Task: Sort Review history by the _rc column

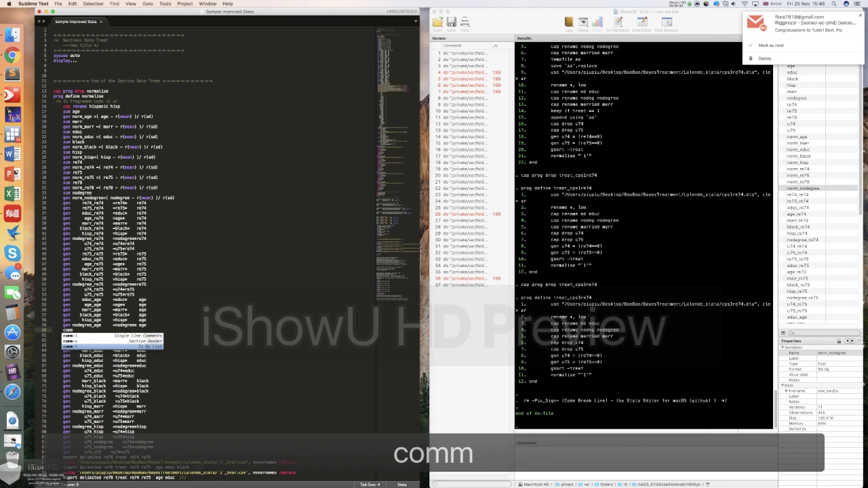Action: pyautogui.click(x=497, y=45)
